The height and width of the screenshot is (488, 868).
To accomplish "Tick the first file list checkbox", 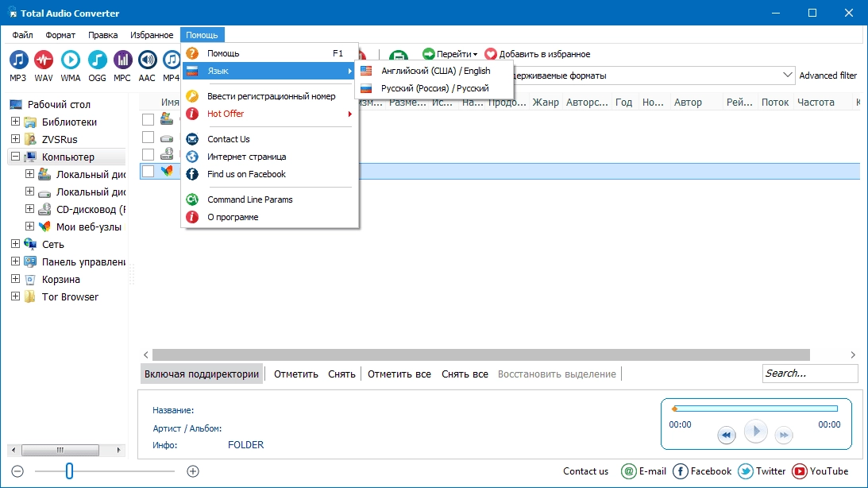I will coord(148,119).
